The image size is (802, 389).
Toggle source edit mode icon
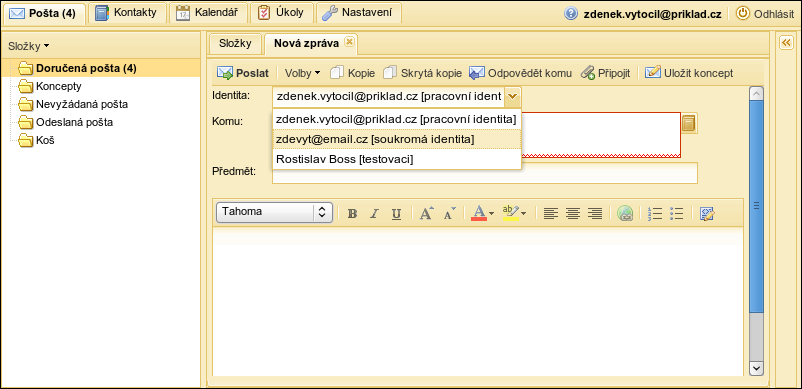(707, 214)
